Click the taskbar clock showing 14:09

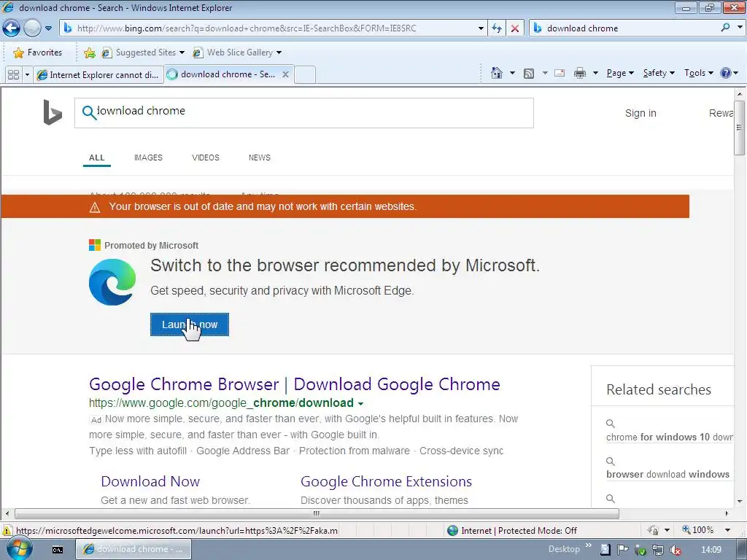point(711,550)
